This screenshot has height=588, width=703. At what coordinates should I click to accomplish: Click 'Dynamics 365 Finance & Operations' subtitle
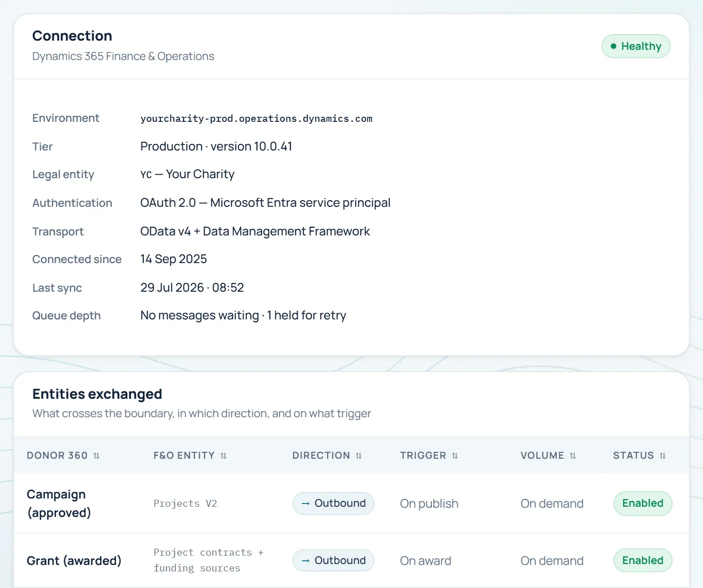(x=123, y=56)
